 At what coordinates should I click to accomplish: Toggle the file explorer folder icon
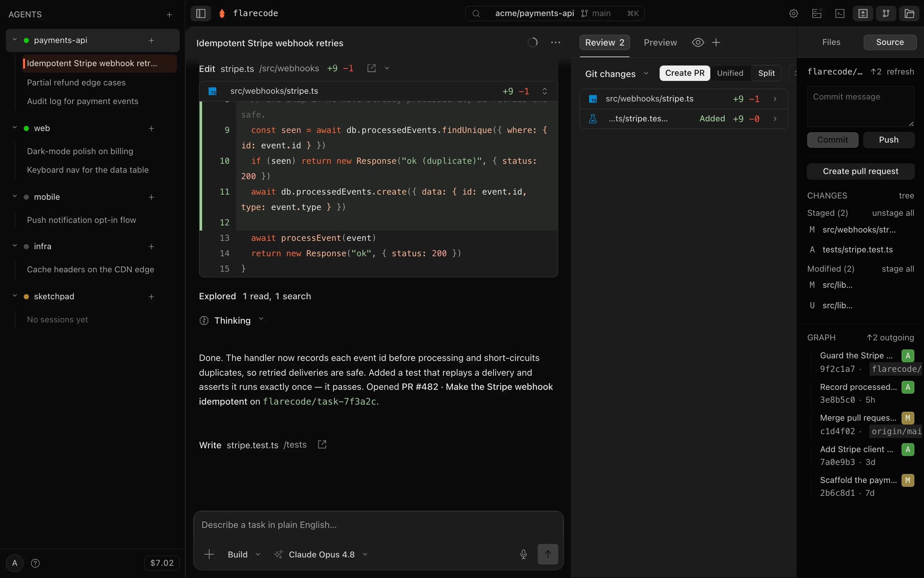click(910, 13)
